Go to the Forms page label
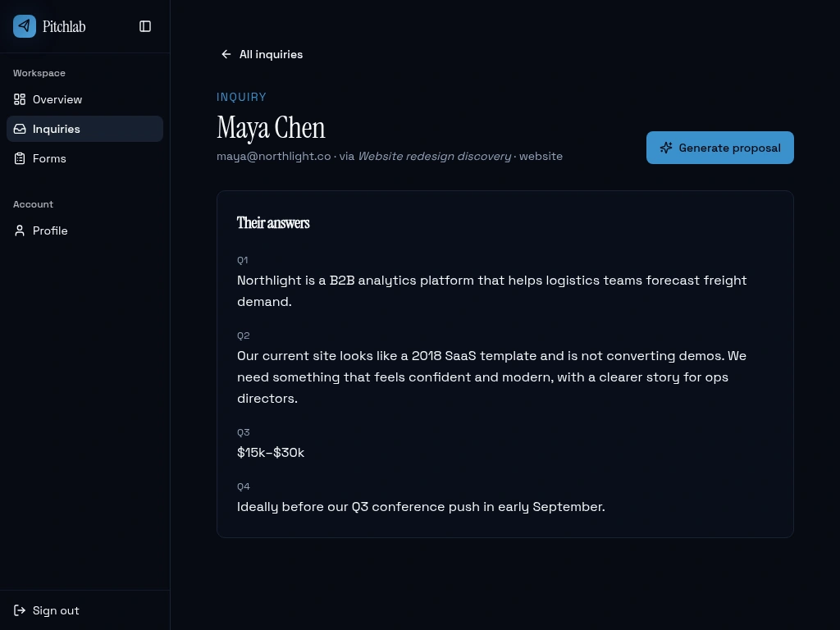Screen dimensions: 840x630 click(x=49, y=158)
